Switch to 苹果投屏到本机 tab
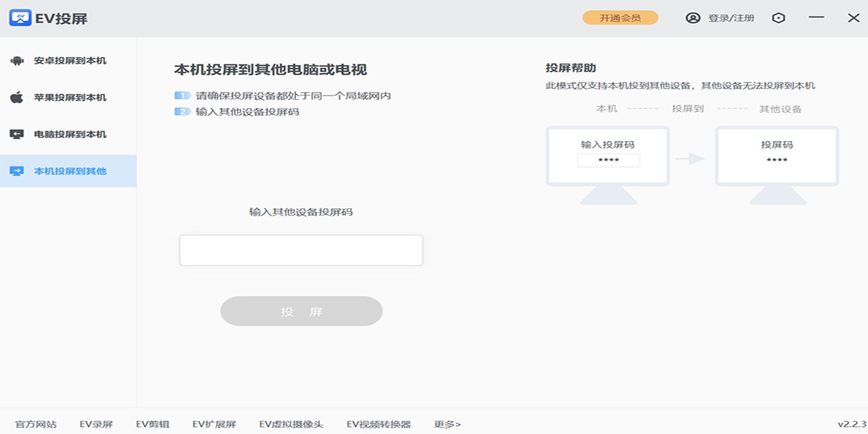Image resolution: width=868 pixels, height=434 pixels. 68,98
